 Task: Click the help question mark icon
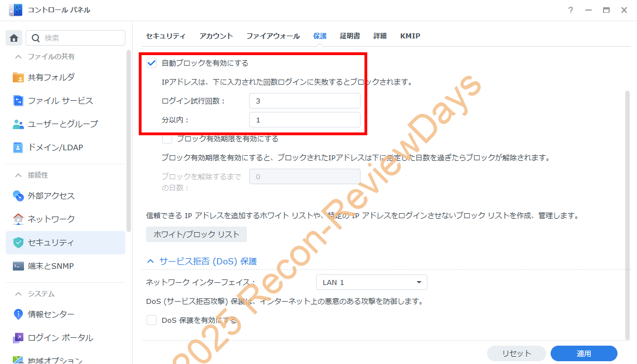click(570, 10)
